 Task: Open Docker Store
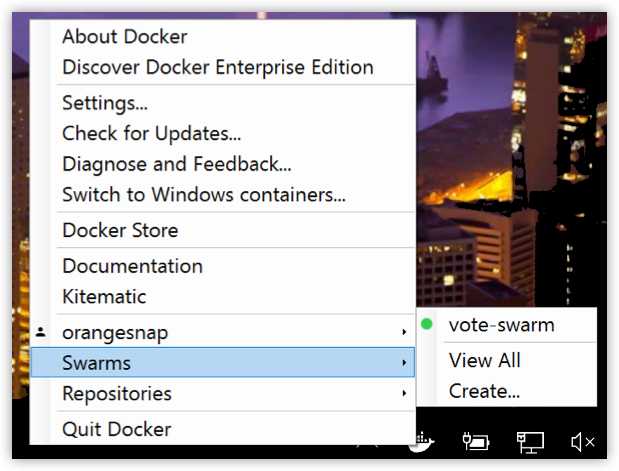click(120, 230)
